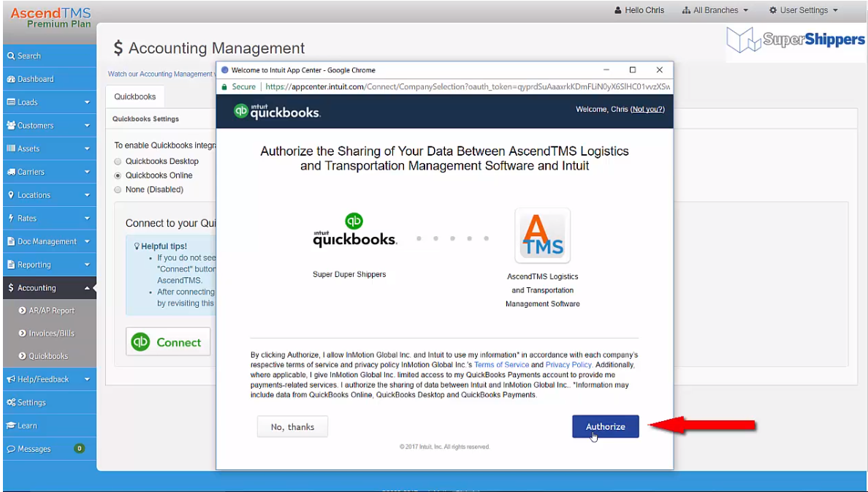Expand the Carriers menu arrow
Image resolution: width=868 pixels, height=492 pixels.
(87, 173)
